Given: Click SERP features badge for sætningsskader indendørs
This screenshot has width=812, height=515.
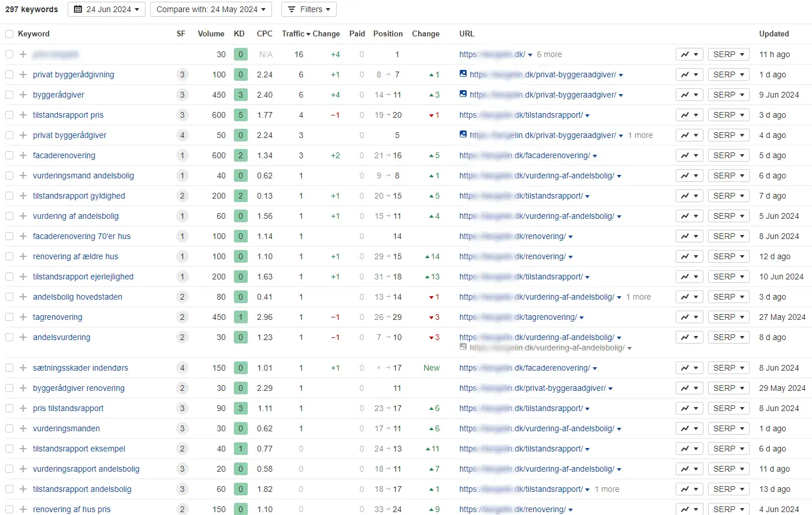Looking at the screenshot, I should (182, 368).
